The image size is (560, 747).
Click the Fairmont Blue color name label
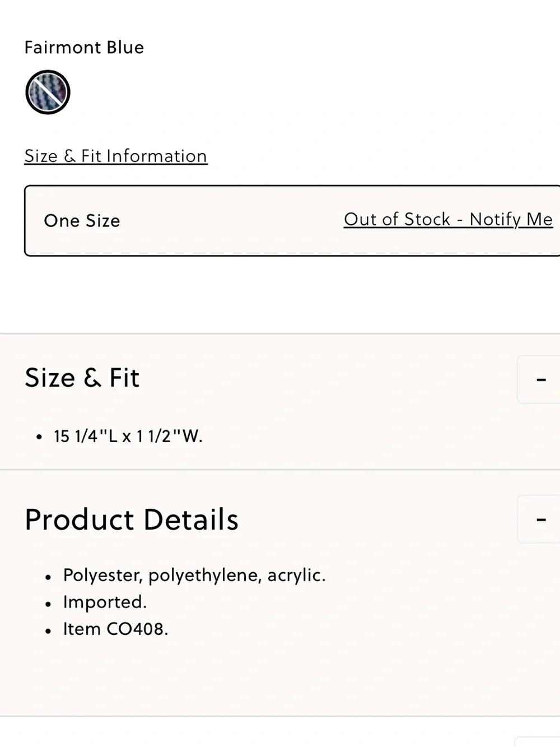pos(84,47)
